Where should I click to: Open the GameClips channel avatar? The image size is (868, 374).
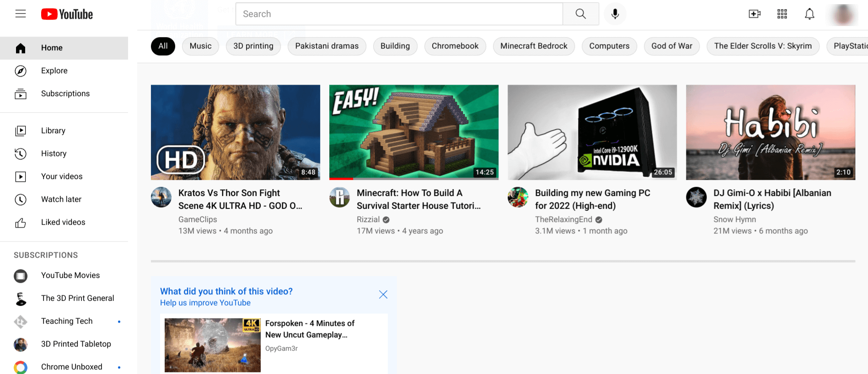(x=161, y=197)
